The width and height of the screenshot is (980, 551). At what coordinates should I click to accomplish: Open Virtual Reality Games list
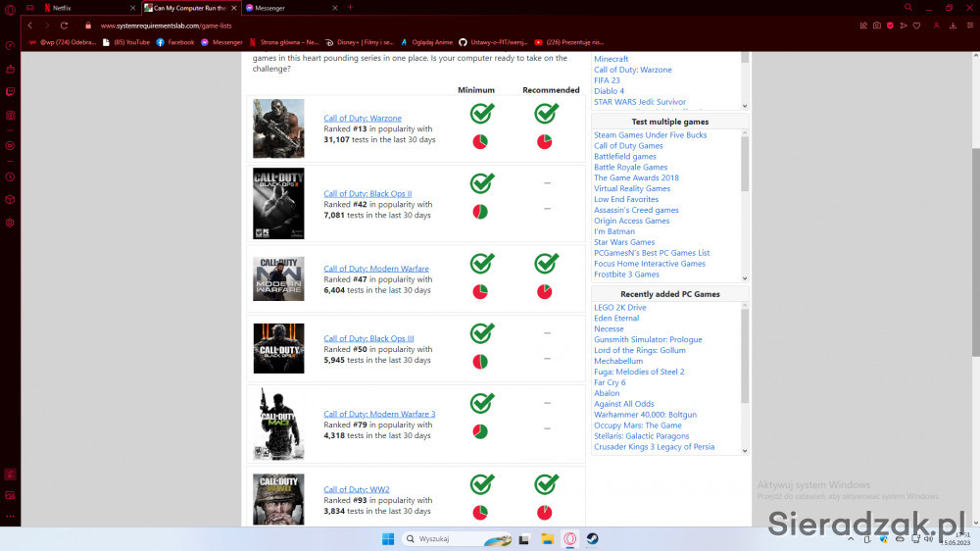pyautogui.click(x=632, y=188)
